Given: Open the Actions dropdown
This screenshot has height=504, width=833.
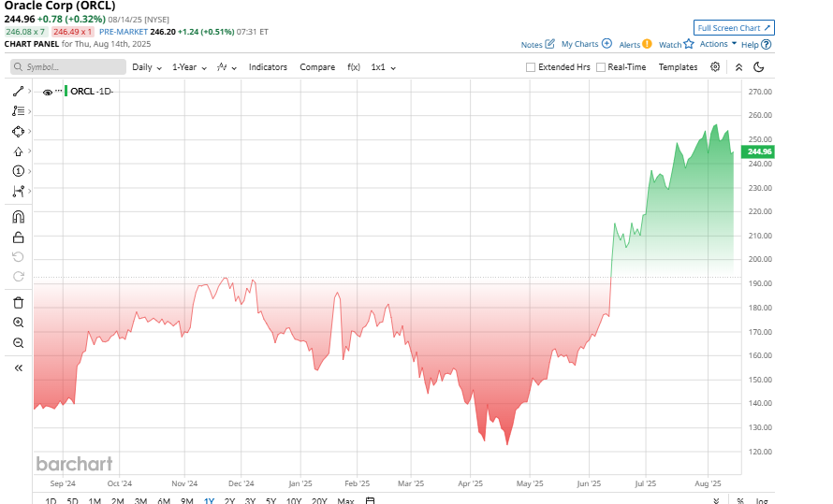Looking at the screenshot, I should coord(718,44).
